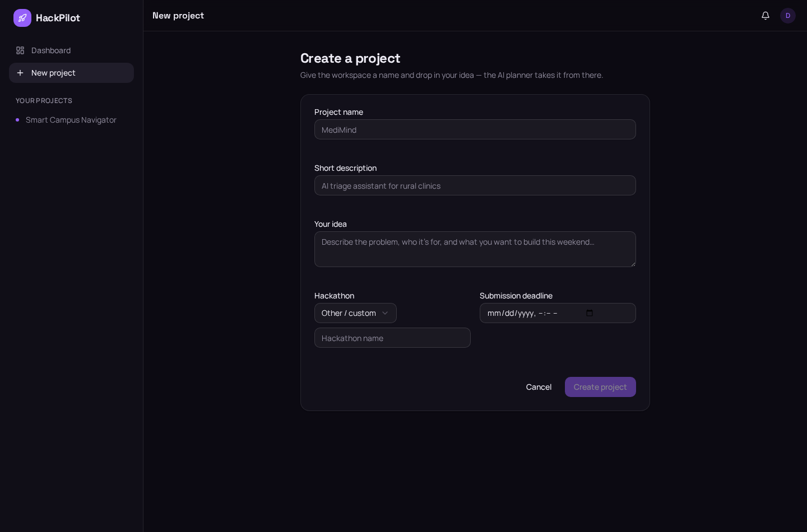Open the user avatar D menu
Image resolution: width=807 pixels, height=532 pixels.
[788, 16]
